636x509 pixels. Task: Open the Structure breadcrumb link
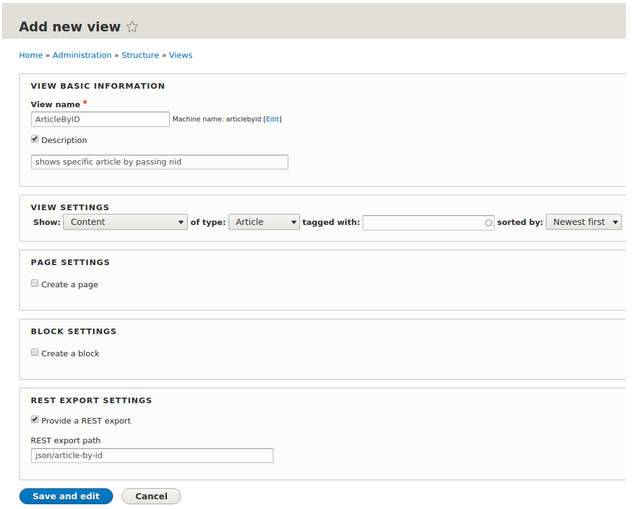coord(140,55)
